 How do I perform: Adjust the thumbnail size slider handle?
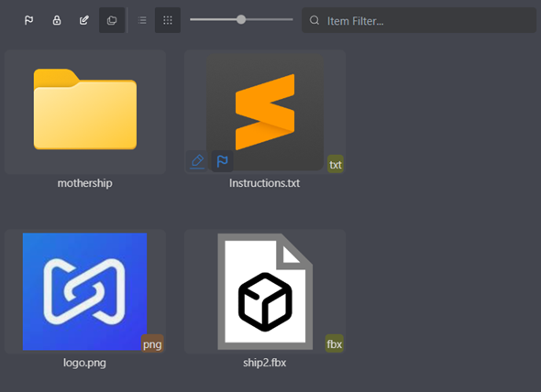(241, 19)
